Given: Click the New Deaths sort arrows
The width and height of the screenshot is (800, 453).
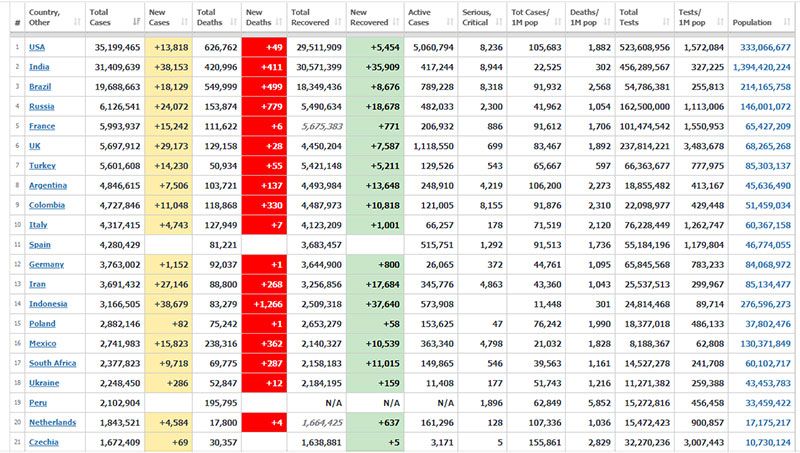Looking at the screenshot, I should [x=279, y=22].
